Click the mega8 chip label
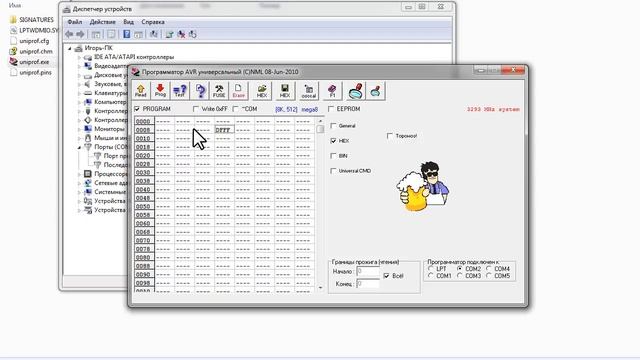 point(309,109)
